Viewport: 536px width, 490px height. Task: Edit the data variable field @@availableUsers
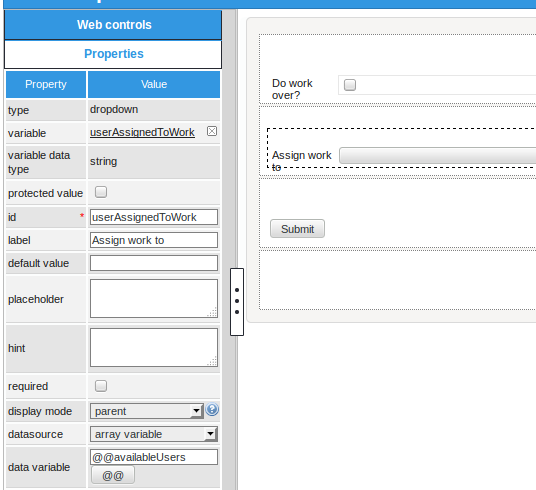pyautogui.click(x=154, y=457)
